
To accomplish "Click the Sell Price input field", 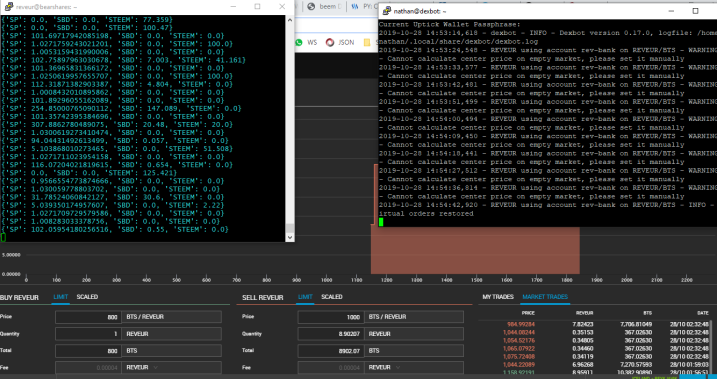I will pos(331,317).
